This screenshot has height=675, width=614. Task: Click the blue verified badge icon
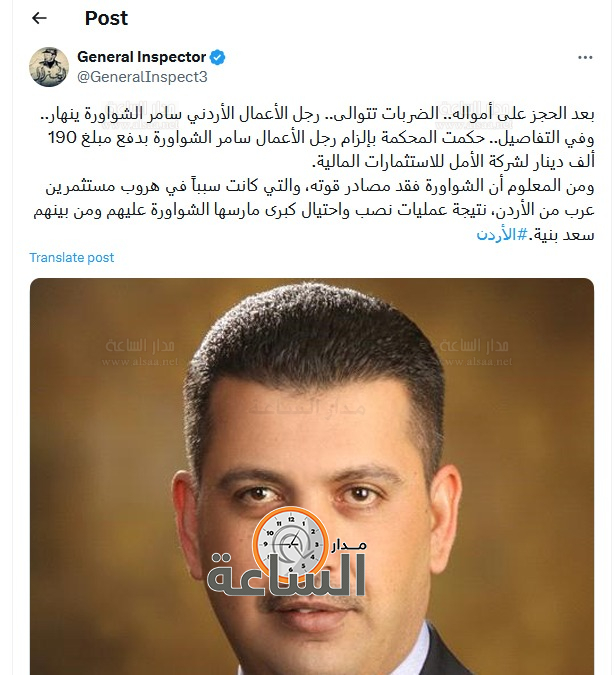[218, 57]
